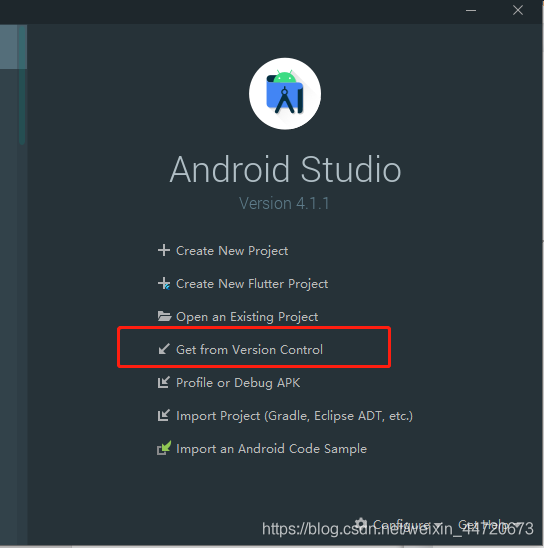Click the checkout arrow icon for Version Control
Screen dimensions: 544x548
click(164, 349)
